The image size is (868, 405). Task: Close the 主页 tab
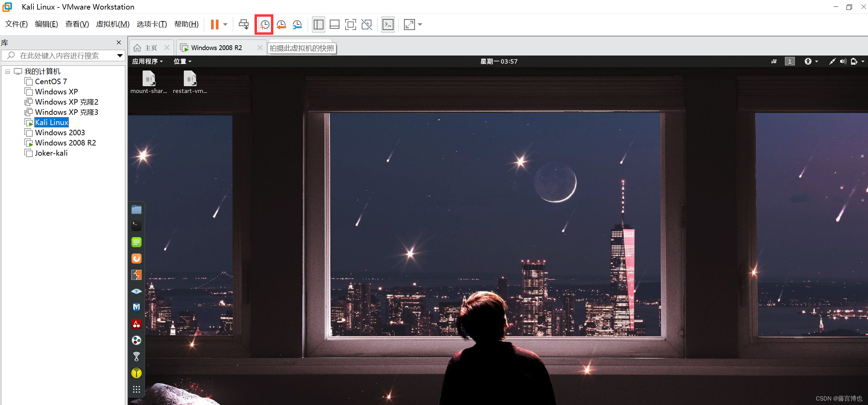click(x=167, y=48)
